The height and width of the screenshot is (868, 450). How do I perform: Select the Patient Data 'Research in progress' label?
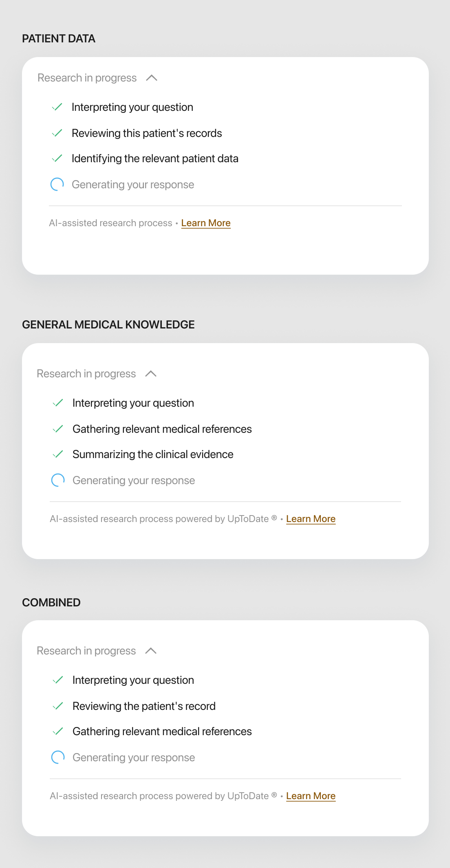click(87, 78)
